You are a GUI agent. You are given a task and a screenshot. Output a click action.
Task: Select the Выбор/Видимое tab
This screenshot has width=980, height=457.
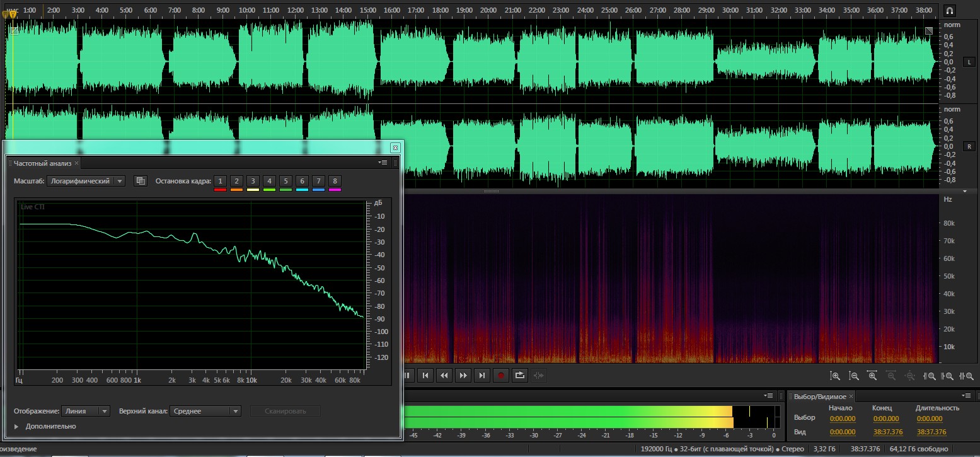click(x=820, y=396)
